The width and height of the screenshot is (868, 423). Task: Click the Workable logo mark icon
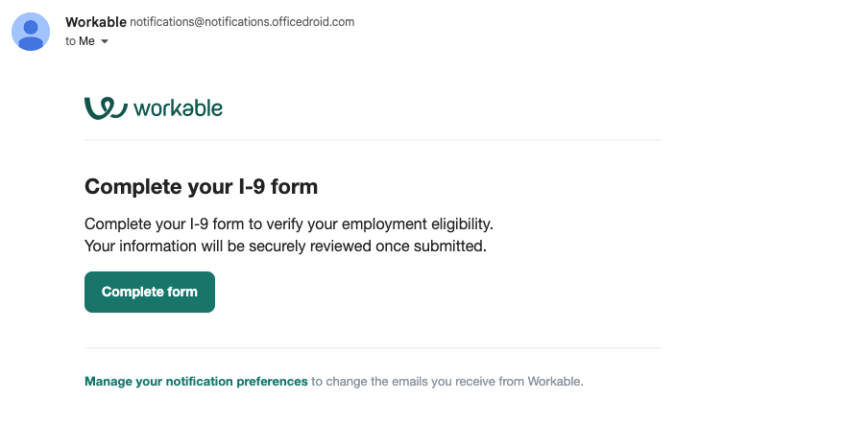click(x=106, y=107)
